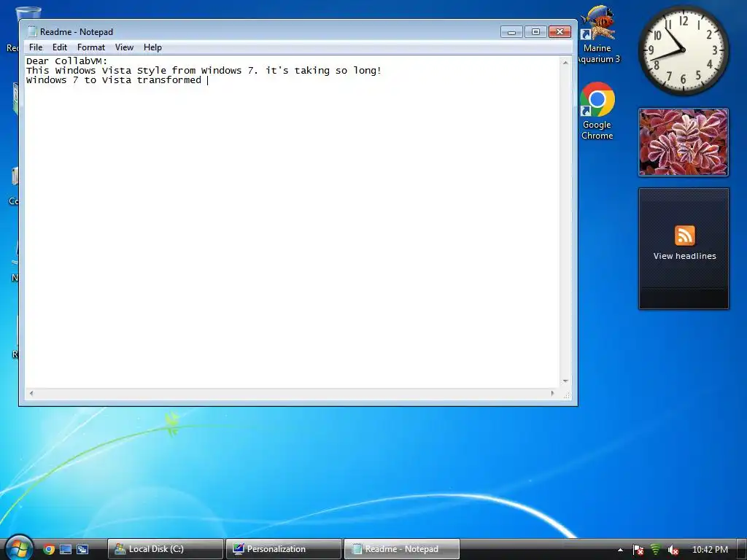Close the Readme Notepad window
Viewport: 747px width, 560px height.
click(x=560, y=32)
